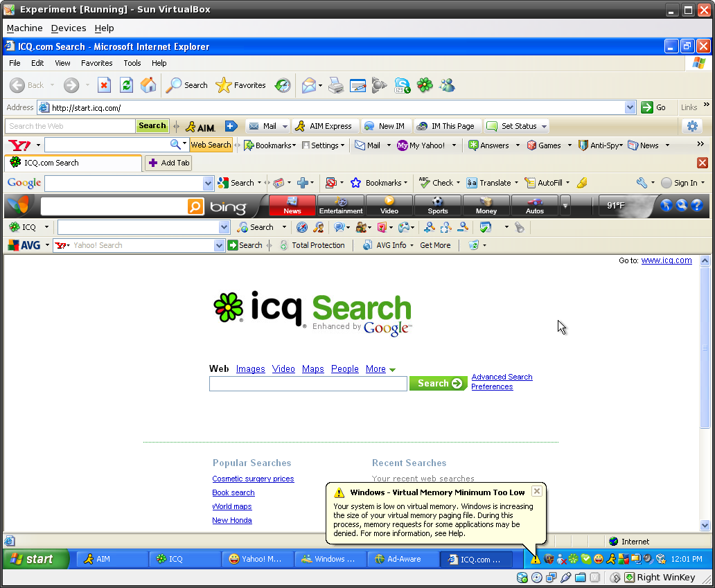The image size is (715, 588).
Task: Open the Advanced Search link
Action: click(x=502, y=377)
